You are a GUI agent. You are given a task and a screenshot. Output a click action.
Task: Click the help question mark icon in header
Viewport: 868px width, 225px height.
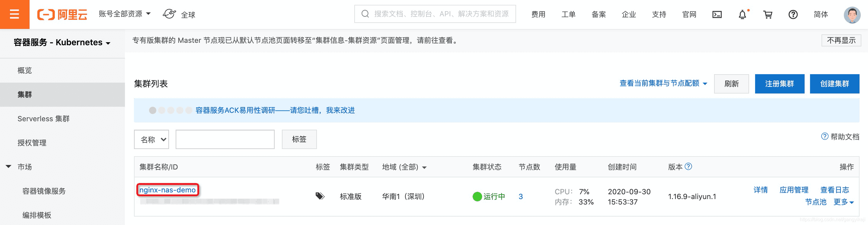coord(793,14)
